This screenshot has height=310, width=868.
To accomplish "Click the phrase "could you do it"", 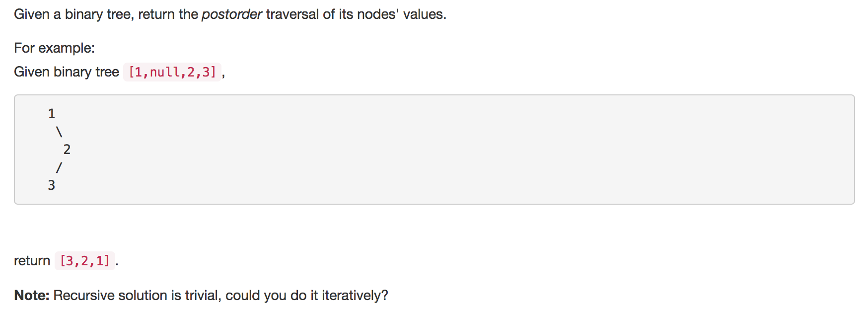I will 272,296.
